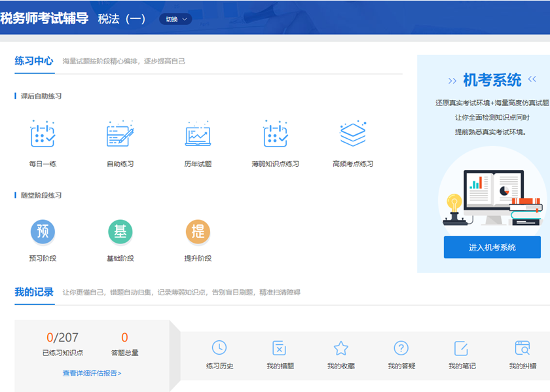Open 自助练习 self-practice
The width and height of the screenshot is (550, 392).
point(120,135)
